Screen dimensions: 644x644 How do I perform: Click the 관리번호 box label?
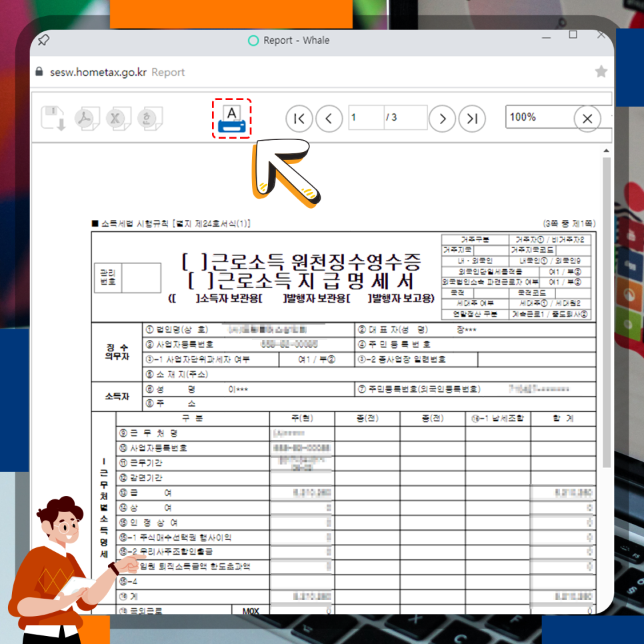[108, 277]
